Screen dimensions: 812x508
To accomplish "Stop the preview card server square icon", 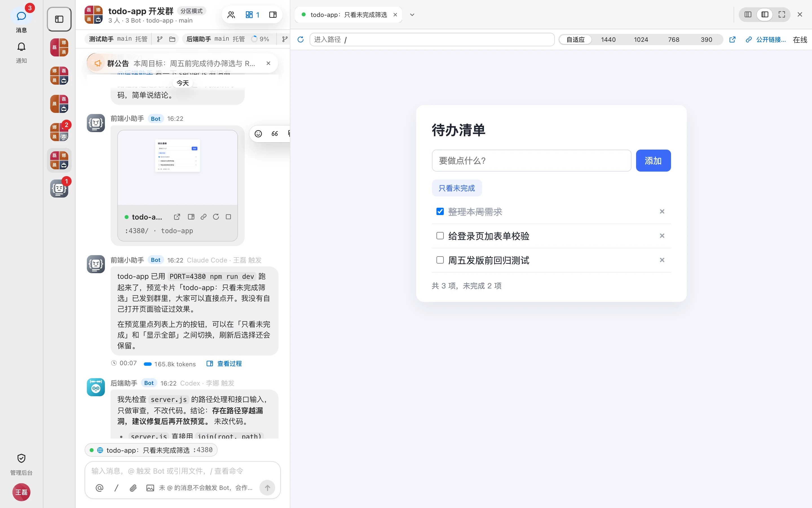I will [228, 217].
